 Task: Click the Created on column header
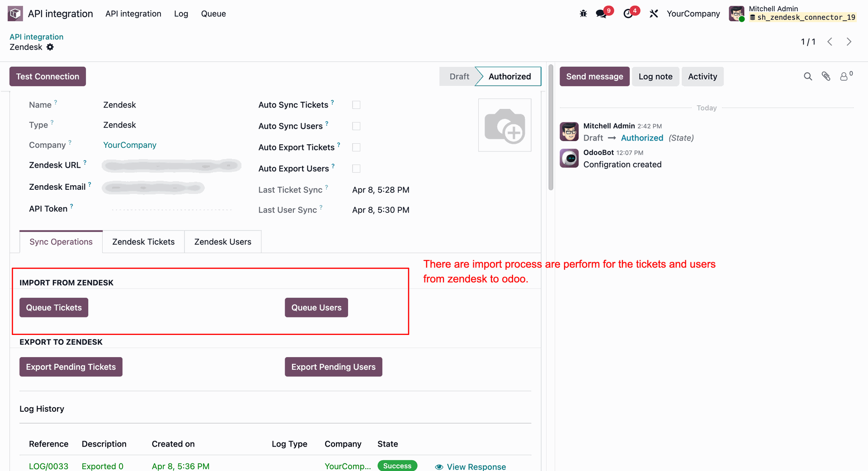click(173, 444)
